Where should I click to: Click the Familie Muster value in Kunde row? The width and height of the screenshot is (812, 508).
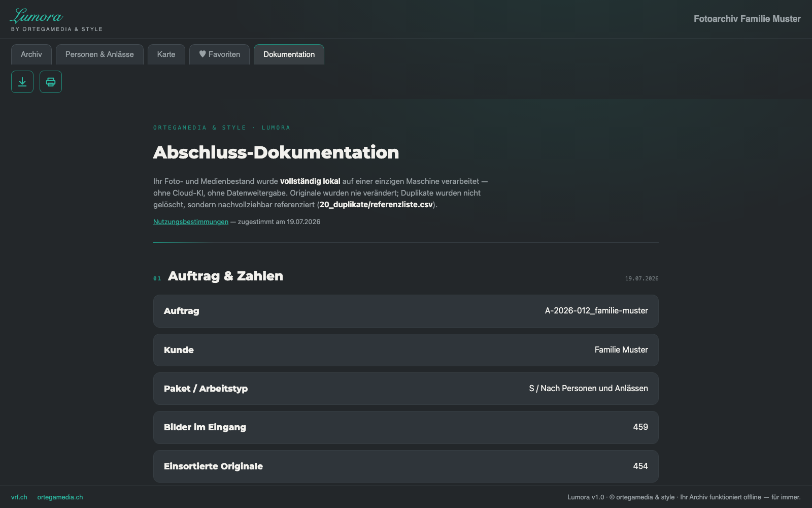[621, 350]
